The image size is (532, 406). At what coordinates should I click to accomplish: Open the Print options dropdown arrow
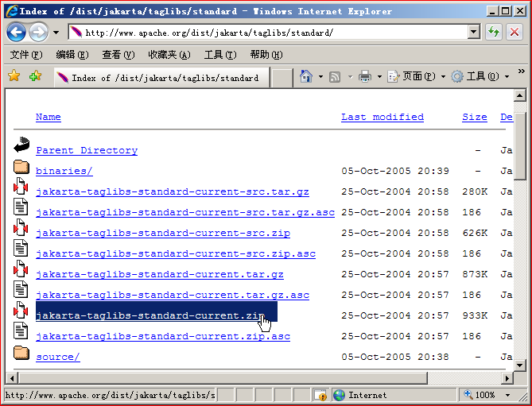[x=379, y=77]
